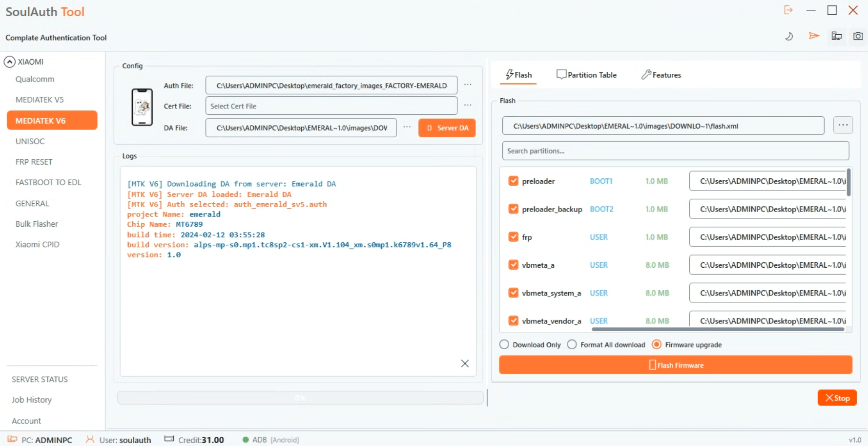Start flashing with Flash Firmware button
The height and width of the screenshot is (446, 868).
click(676, 365)
